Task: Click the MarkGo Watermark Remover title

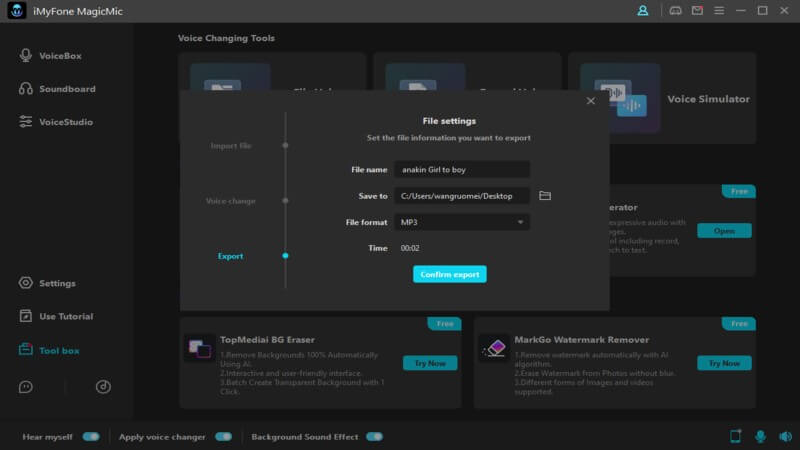Action: coord(582,340)
